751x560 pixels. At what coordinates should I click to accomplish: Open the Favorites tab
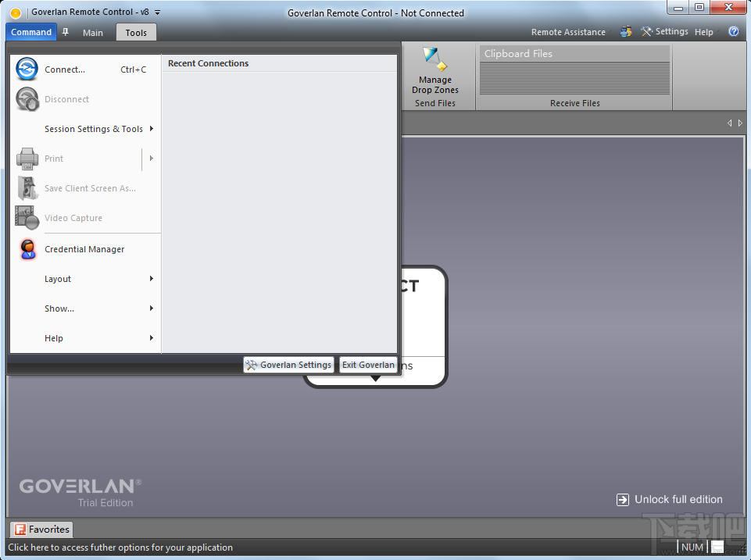(41, 530)
